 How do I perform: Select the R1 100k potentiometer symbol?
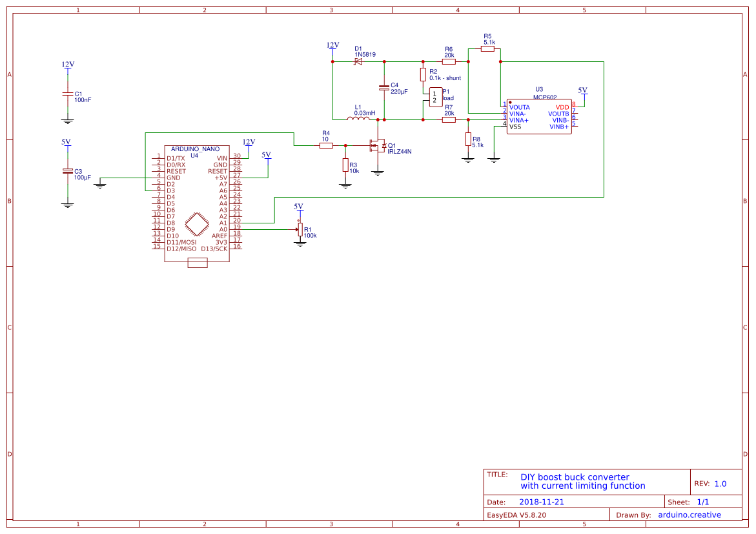click(300, 229)
